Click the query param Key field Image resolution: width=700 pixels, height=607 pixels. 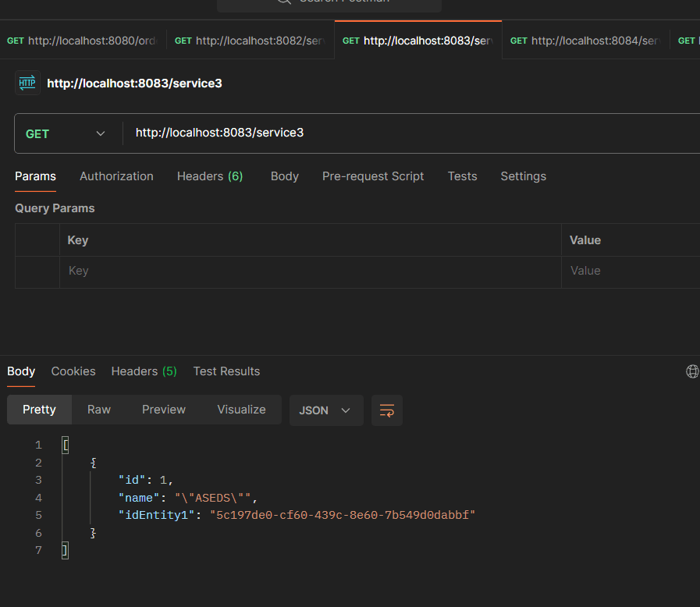[308, 271]
